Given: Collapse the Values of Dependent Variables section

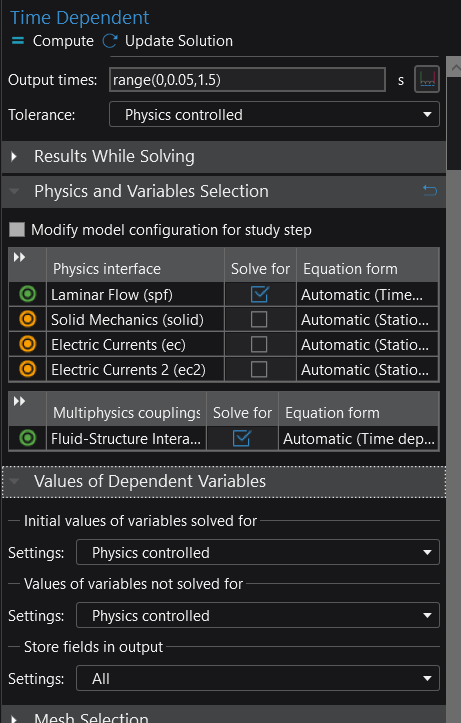Looking at the screenshot, I should coord(224,481).
